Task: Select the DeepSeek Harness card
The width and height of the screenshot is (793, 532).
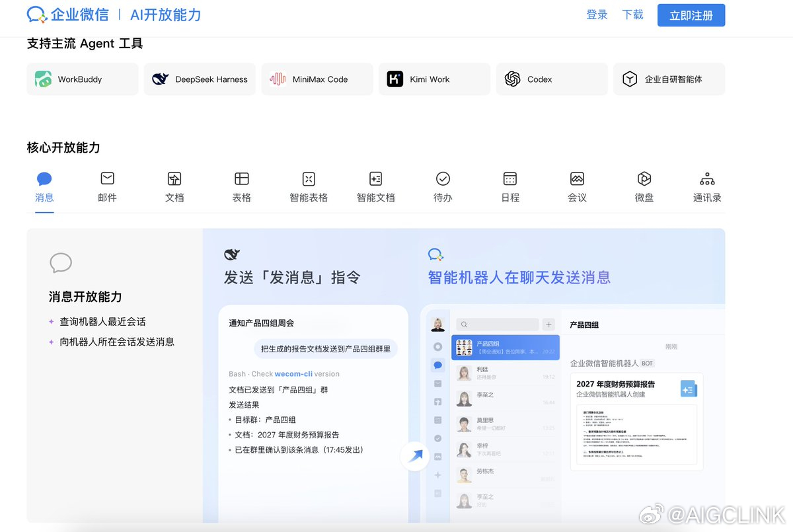Action: [200, 79]
